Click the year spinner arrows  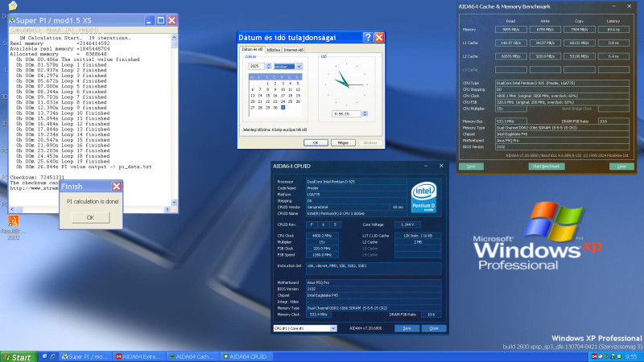click(269, 66)
